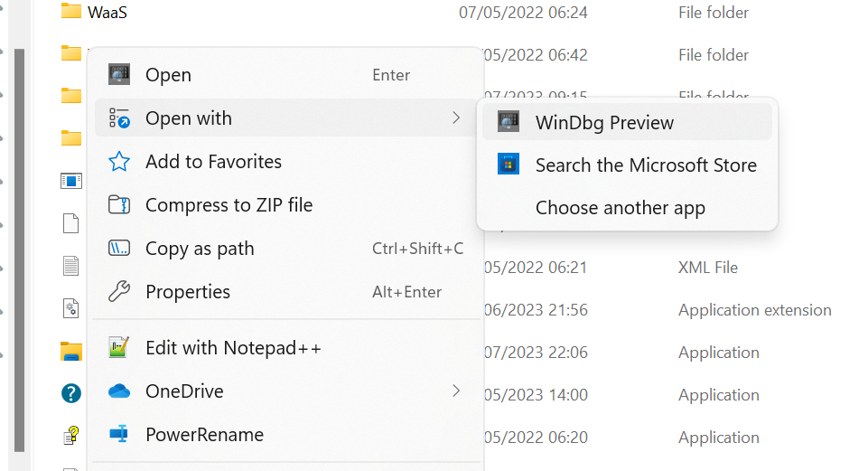
Task: Choose Open with from the context menu
Action: tap(285, 118)
